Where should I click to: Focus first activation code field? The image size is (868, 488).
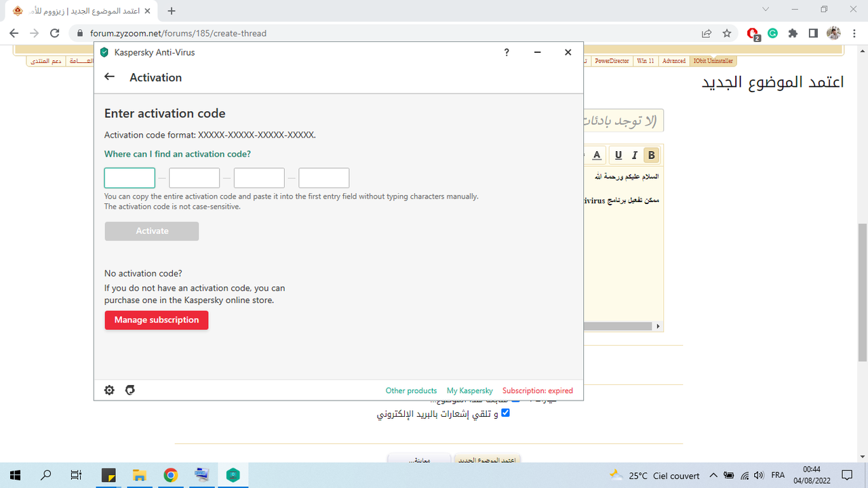(x=130, y=178)
